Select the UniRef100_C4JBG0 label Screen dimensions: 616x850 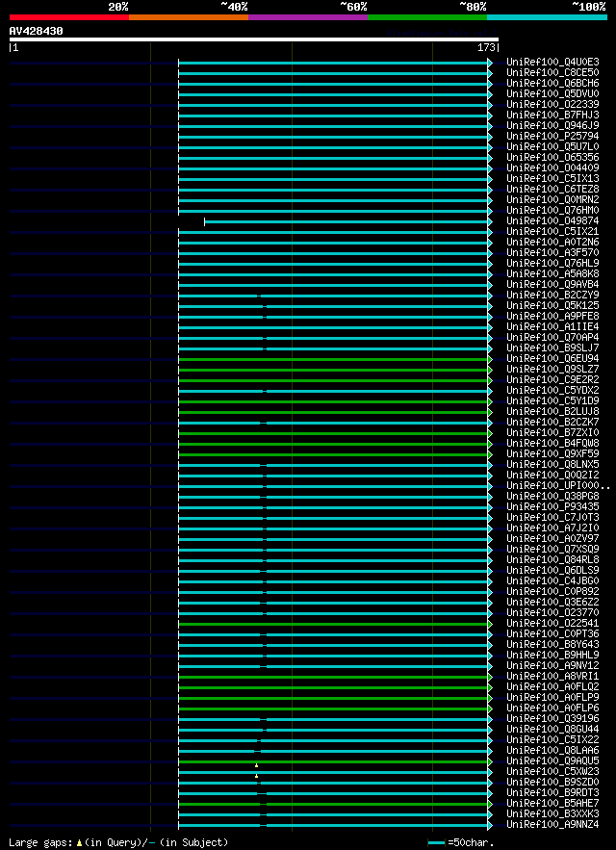pos(552,581)
